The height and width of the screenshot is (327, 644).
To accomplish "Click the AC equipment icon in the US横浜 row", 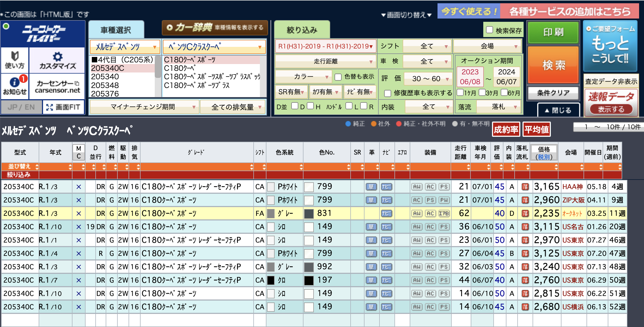I will coord(430,307).
